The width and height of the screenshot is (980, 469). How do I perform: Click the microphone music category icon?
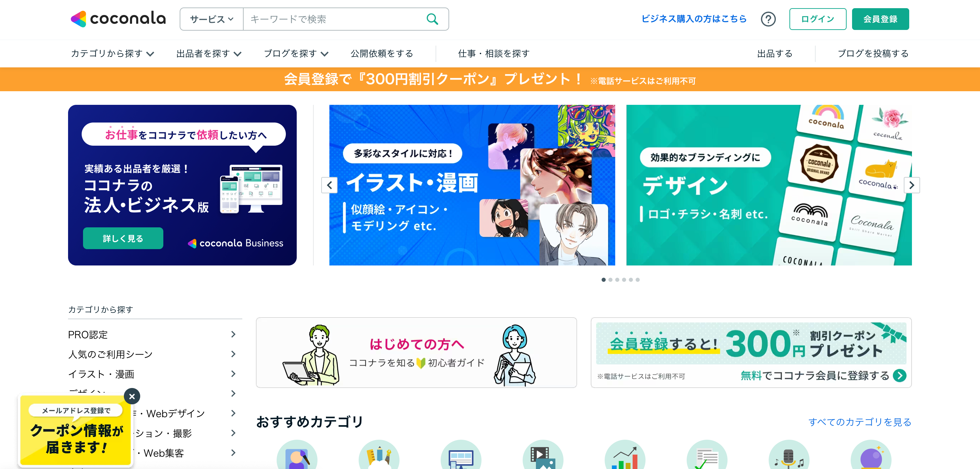click(x=789, y=455)
